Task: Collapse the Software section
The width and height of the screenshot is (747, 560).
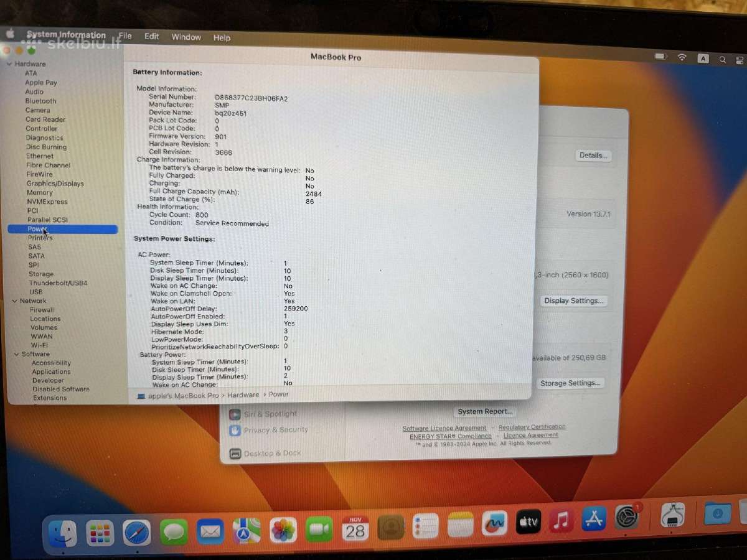Action: 17,355
